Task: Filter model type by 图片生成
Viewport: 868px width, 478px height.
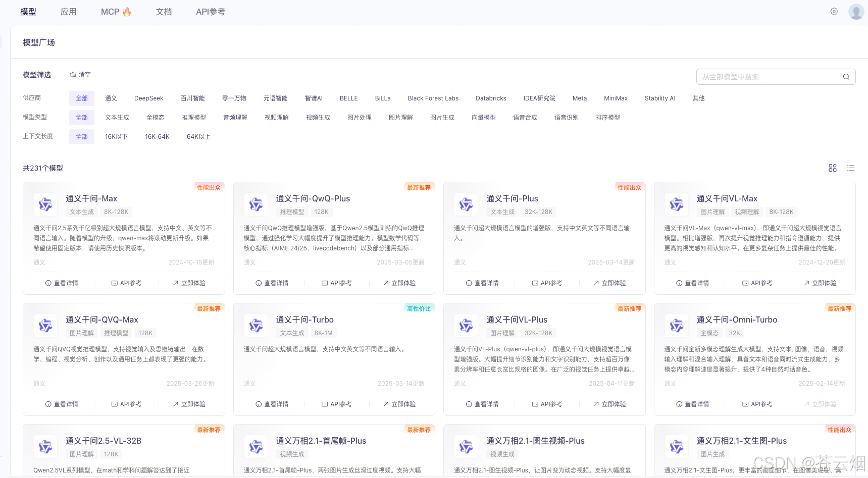Action: click(442, 118)
